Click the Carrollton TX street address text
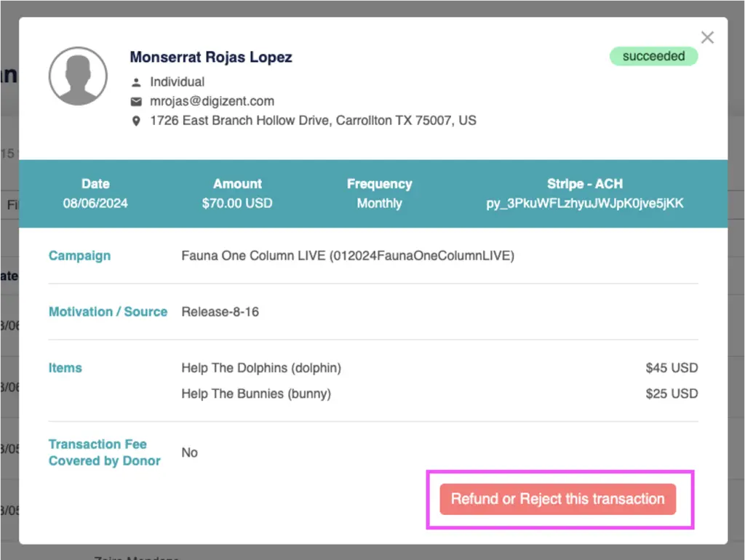The width and height of the screenshot is (745, 560). (x=313, y=121)
